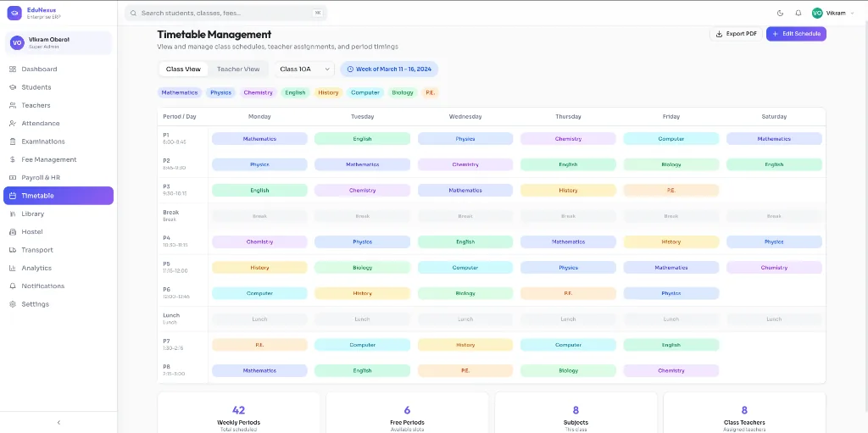
Task: Click the Payroll & HR card icon
Action: (x=13, y=178)
